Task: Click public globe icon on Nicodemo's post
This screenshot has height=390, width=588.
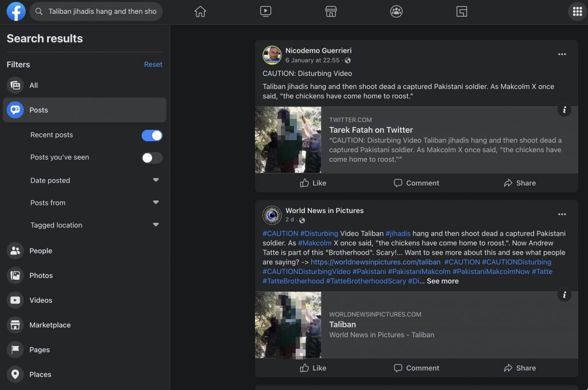Action: [347, 60]
